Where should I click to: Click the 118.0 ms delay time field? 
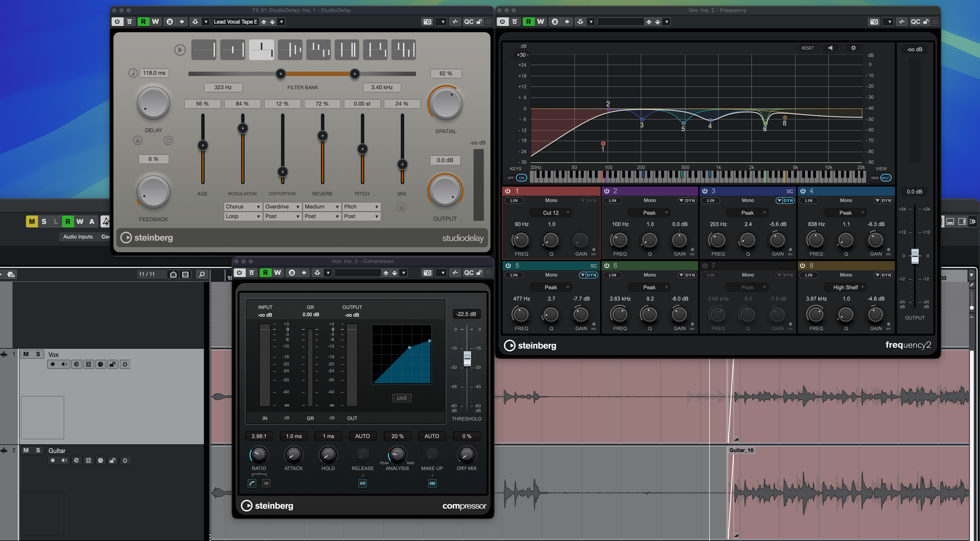pos(154,73)
